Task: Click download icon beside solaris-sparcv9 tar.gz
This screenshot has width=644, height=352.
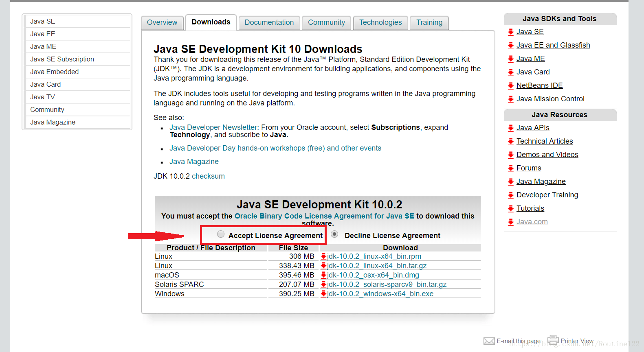Action: [323, 284]
